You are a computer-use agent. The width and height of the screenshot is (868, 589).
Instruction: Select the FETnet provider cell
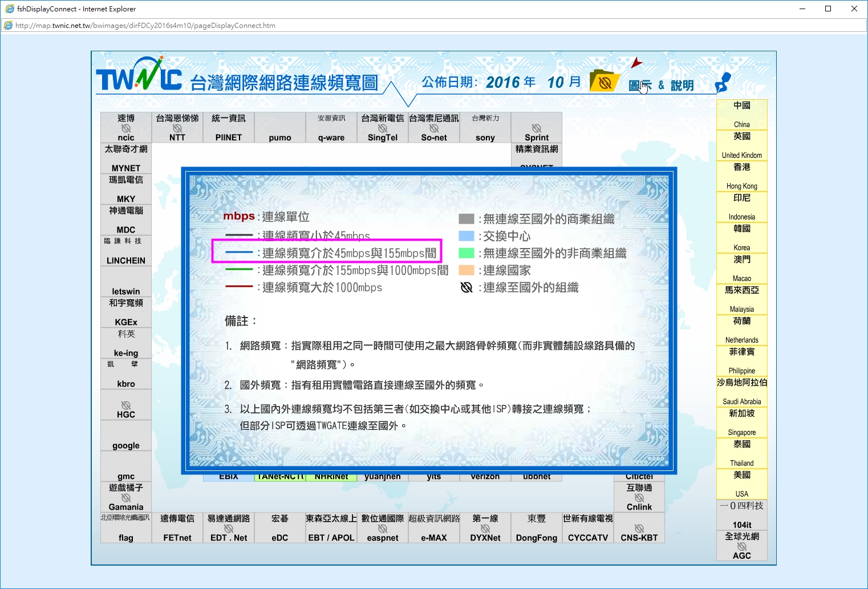177,527
